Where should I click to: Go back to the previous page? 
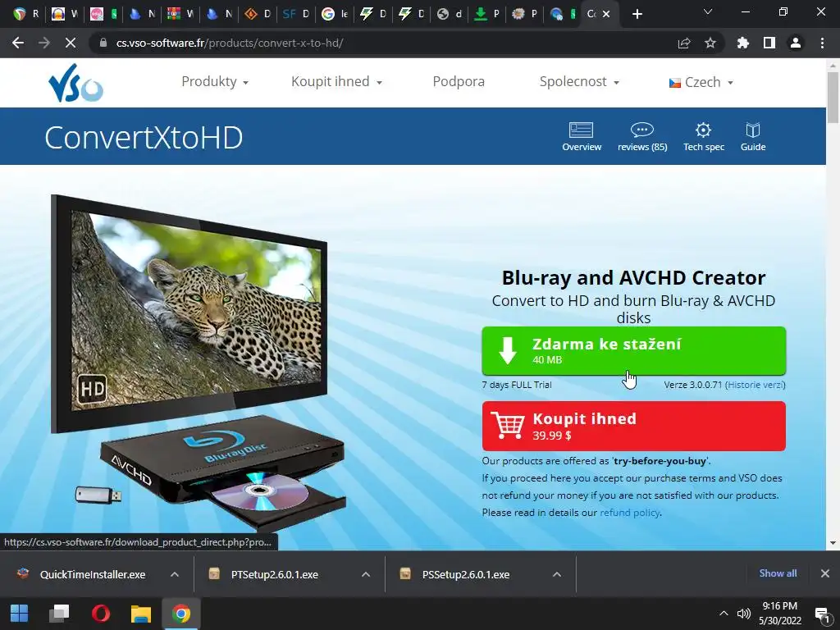pyautogui.click(x=18, y=43)
